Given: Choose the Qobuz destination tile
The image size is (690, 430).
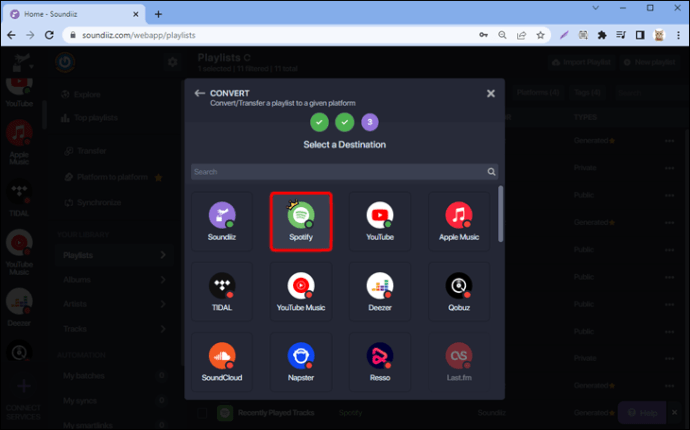Looking at the screenshot, I should pos(459,292).
